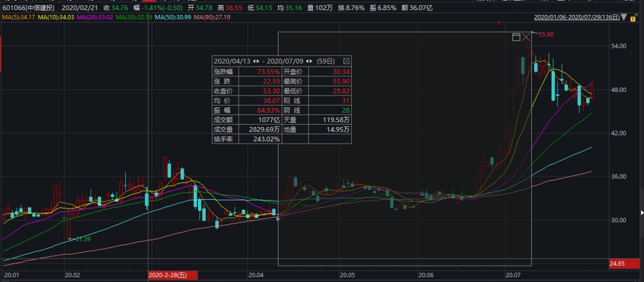Viewport: 644px width, 282px height.
Task: Close the interval statistics popup table
Action: coord(346,61)
